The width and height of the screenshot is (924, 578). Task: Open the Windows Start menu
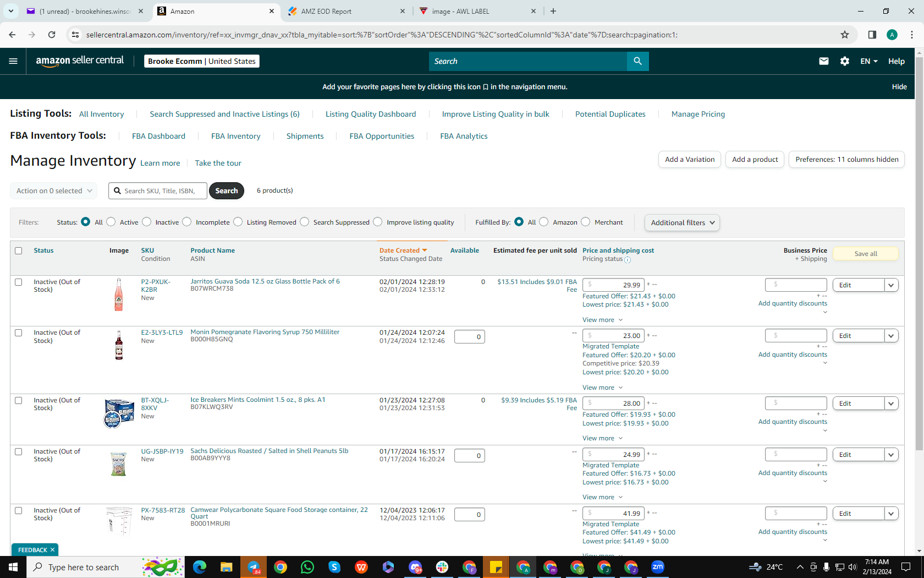13,567
